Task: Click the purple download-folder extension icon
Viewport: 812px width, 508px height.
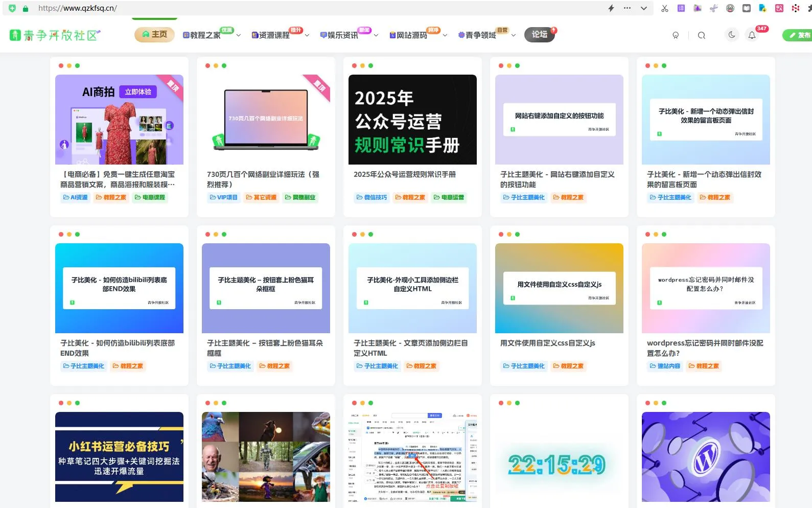Action: (698, 8)
